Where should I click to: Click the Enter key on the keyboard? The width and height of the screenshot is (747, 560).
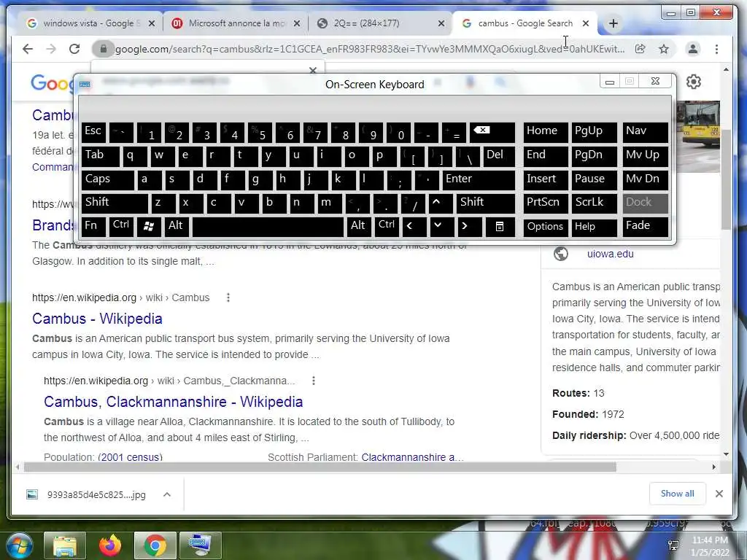pyautogui.click(x=479, y=180)
